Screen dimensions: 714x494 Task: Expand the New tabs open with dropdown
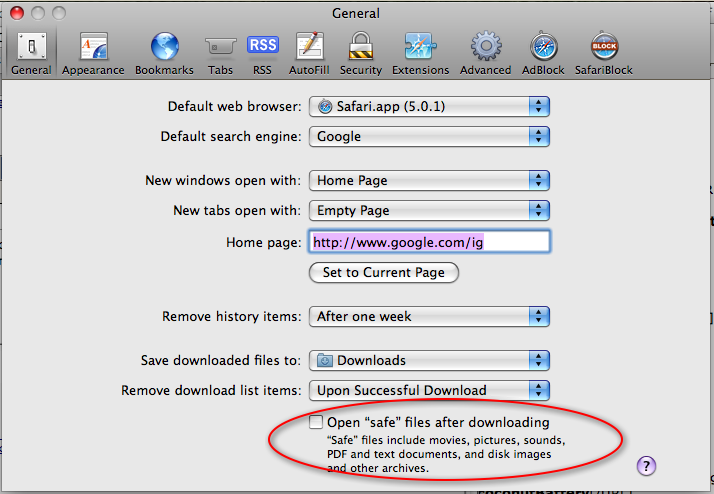coord(429,211)
